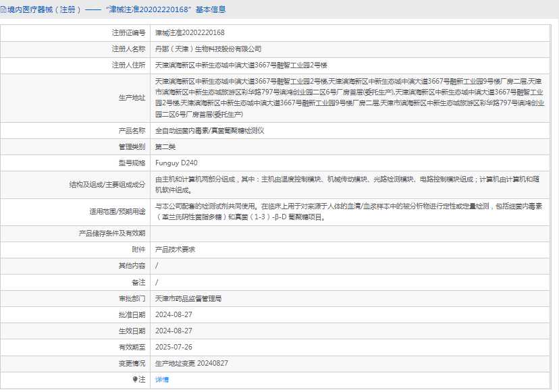Viewport: 559px width, 392px height.
Task: Click the 适用范围/预期用途 label
Action: 117,212
